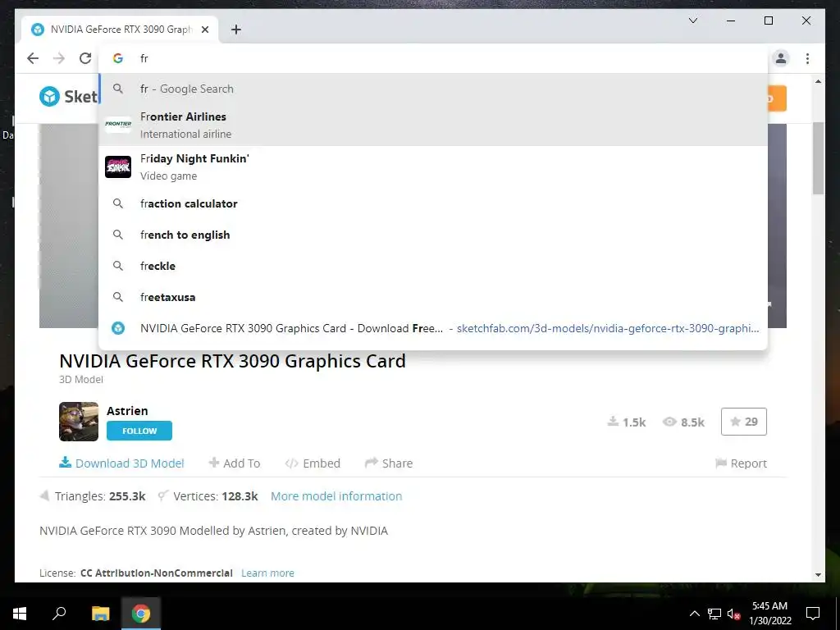Click the Frontier Airlines logo thumbnail

[x=118, y=125]
